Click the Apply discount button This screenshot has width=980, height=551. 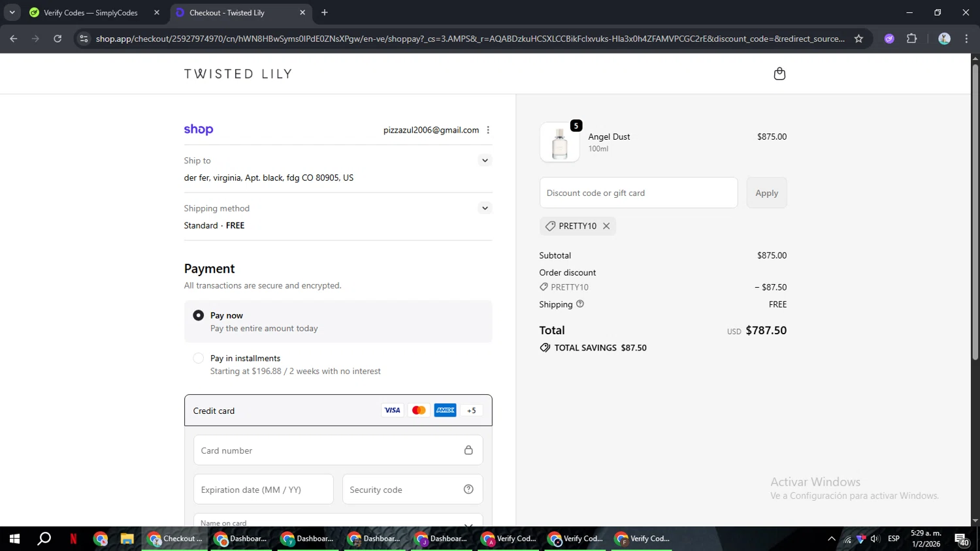click(x=766, y=193)
